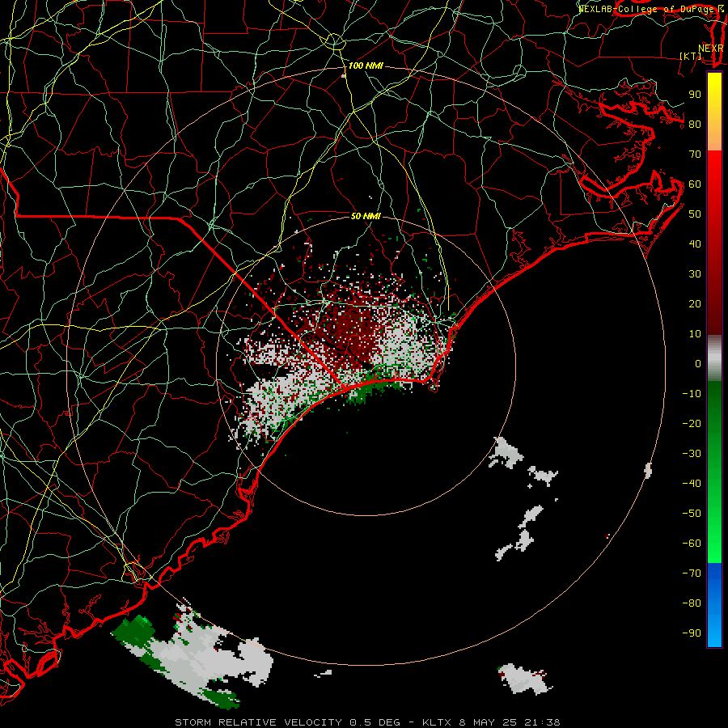This screenshot has height=728, width=728.
Task: Click the 30 value on velocity scale
Action: pyautogui.click(x=695, y=274)
